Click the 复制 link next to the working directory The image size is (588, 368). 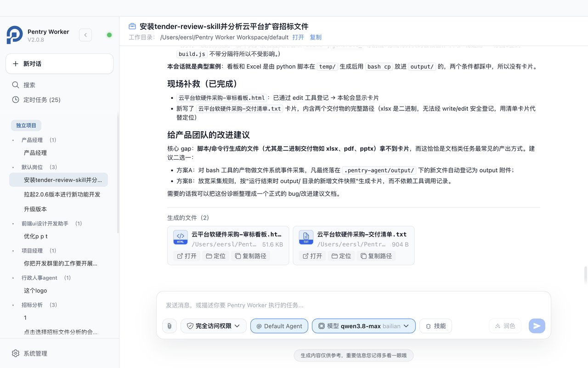tap(316, 37)
